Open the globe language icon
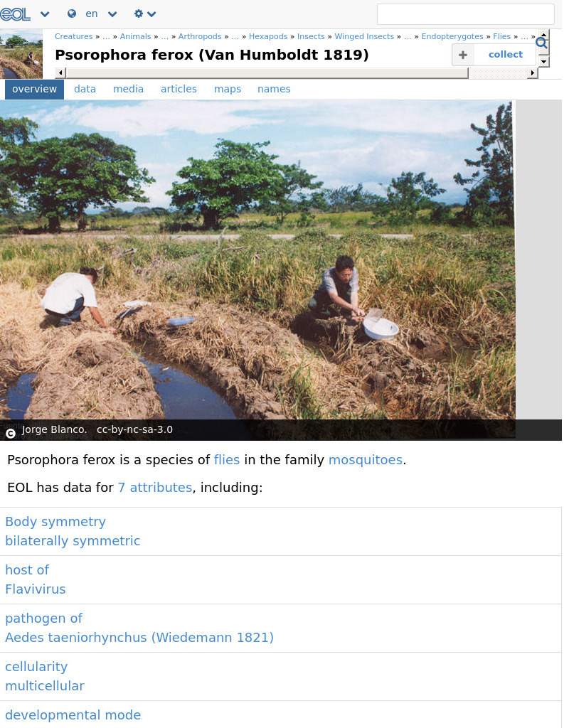 [x=72, y=14]
